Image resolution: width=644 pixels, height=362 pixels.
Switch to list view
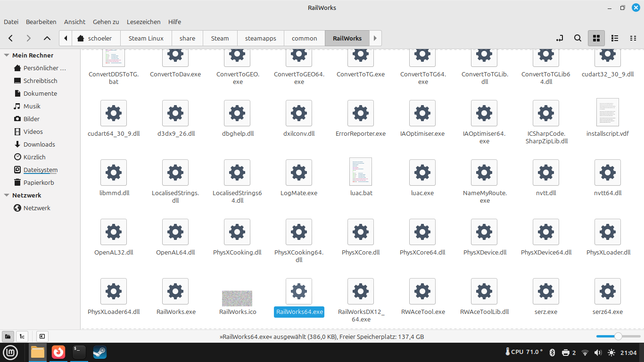pos(615,38)
